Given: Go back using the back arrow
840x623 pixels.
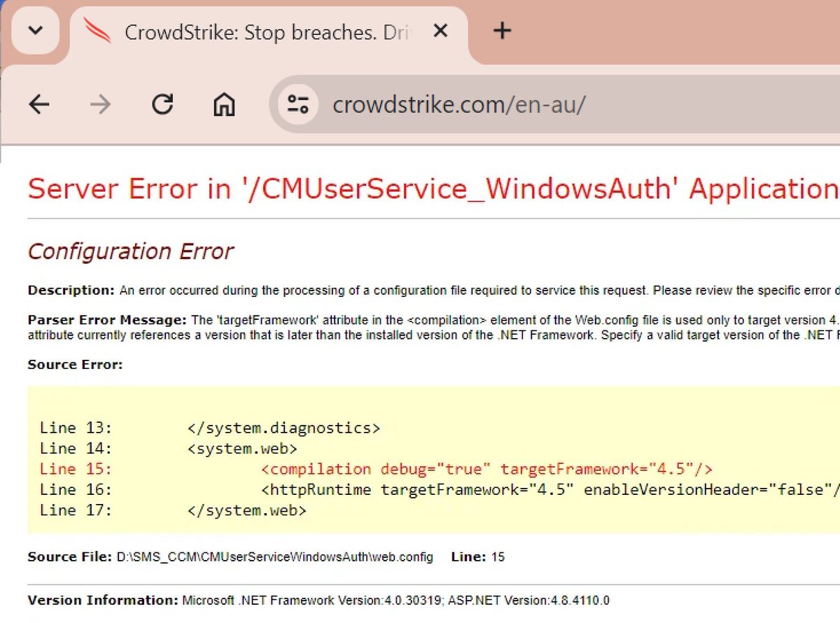Looking at the screenshot, I should [39, 105].
